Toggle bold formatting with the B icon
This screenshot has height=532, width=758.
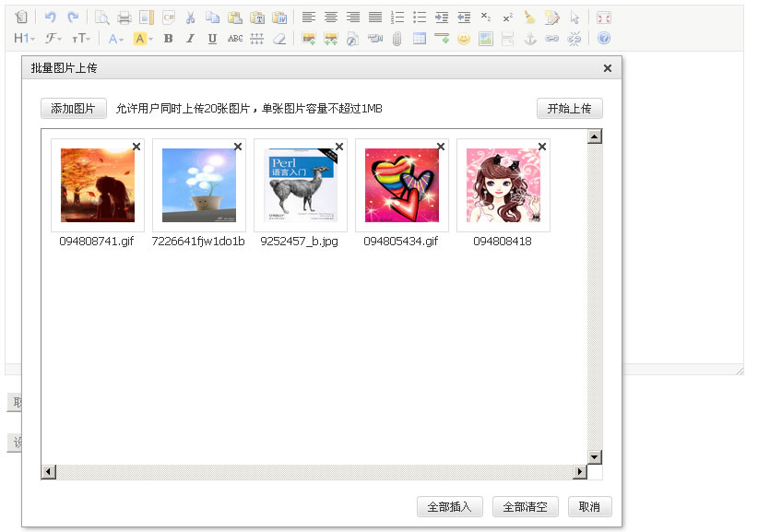point(167,38)
